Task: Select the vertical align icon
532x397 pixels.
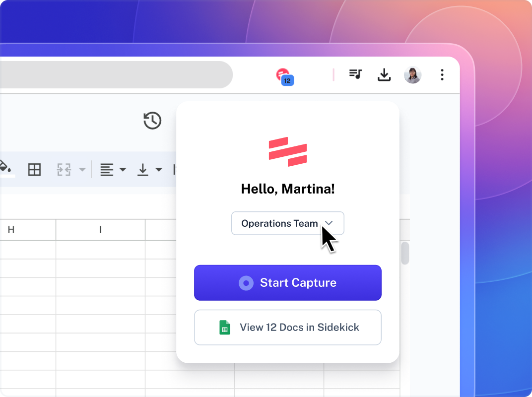Action: pyautogui.click(x=143, y=169)
